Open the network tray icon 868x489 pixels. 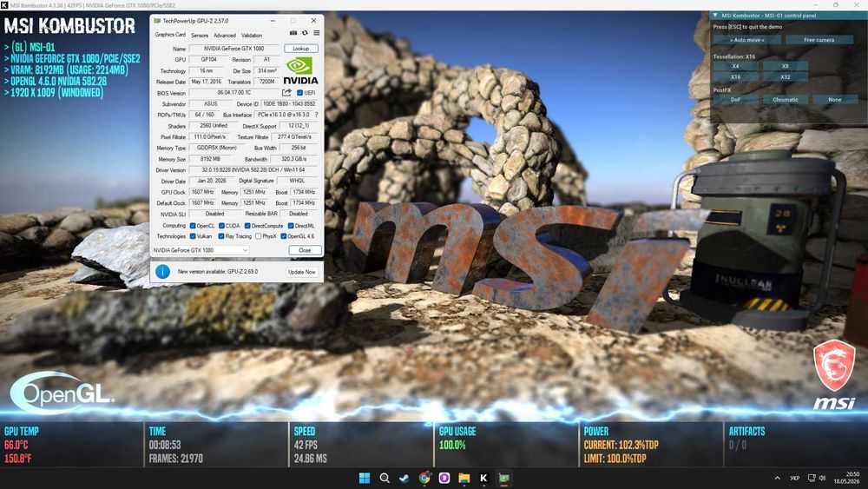click(812, 478)
